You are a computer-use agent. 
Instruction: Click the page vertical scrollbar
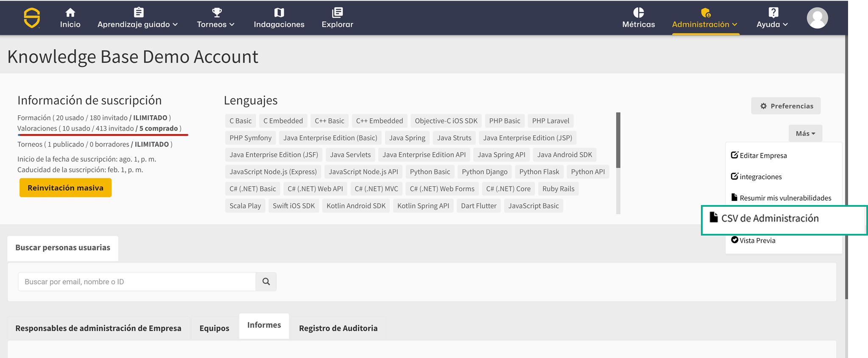coord(846,167)
